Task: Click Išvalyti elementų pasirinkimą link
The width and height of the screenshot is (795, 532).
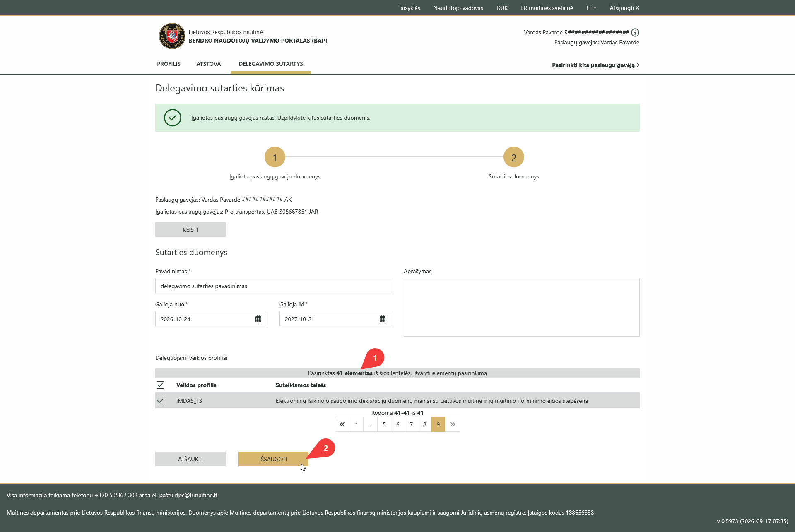Action: (450, 373)
